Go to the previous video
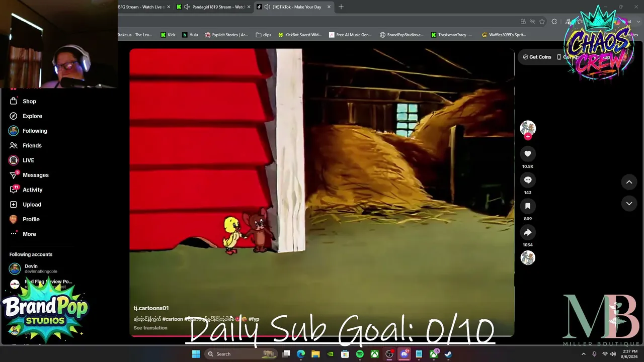644x362 pixels. coord(629,182)
